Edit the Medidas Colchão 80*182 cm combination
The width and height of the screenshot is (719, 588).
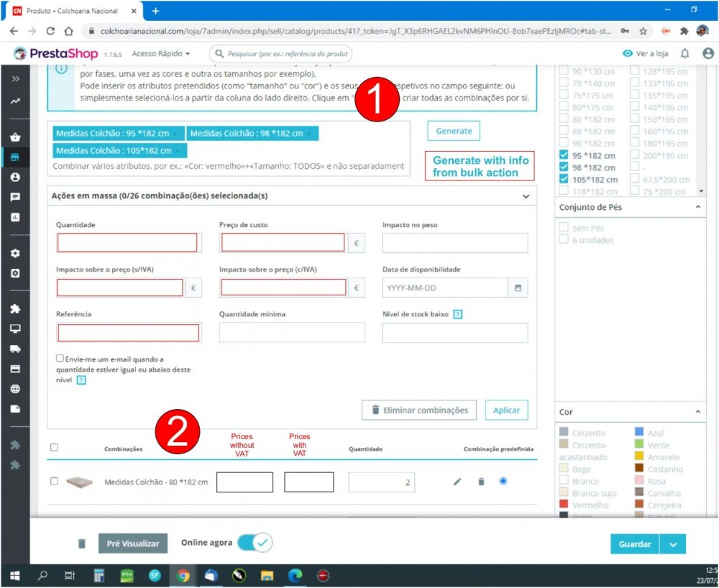point(457,482)
